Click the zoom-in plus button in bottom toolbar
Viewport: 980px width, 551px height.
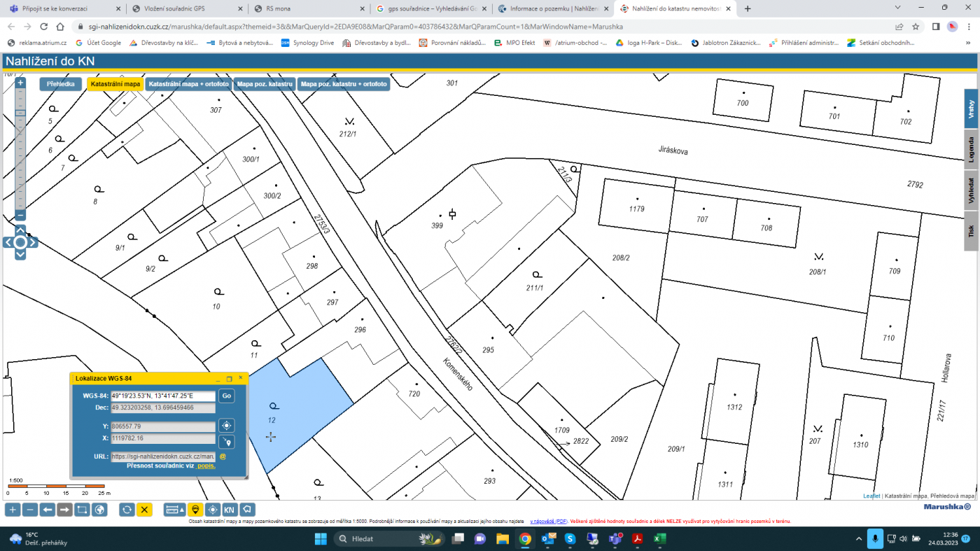click(13, 510)
